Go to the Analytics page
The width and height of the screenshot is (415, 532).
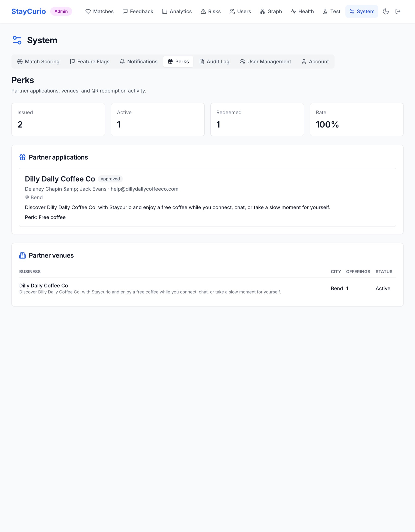[177, 12]
